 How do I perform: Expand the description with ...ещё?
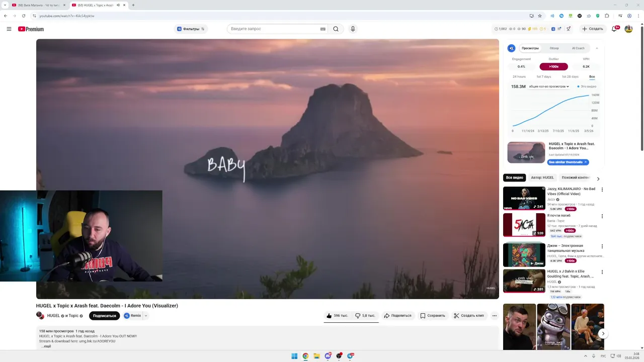click(x=46, y=346)
